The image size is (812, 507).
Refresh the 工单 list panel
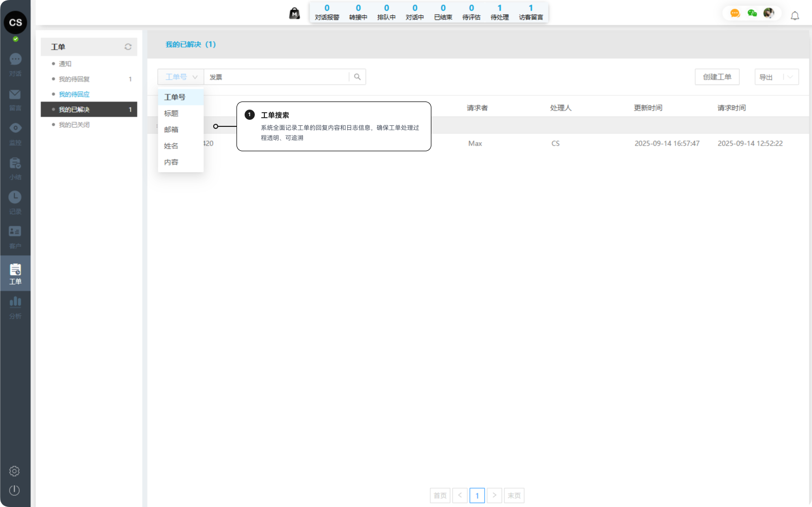coord(128,47)
